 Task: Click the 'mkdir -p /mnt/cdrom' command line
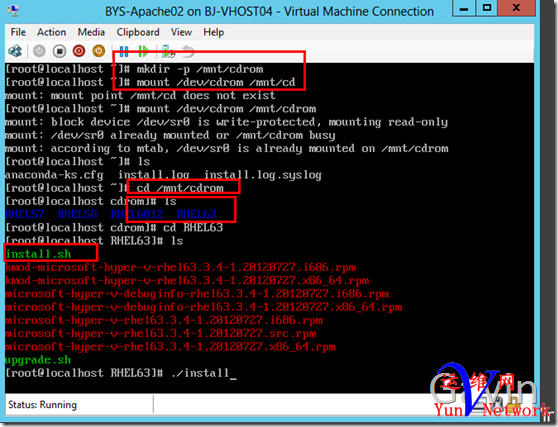pyautogui.click(x=134, y=69)
